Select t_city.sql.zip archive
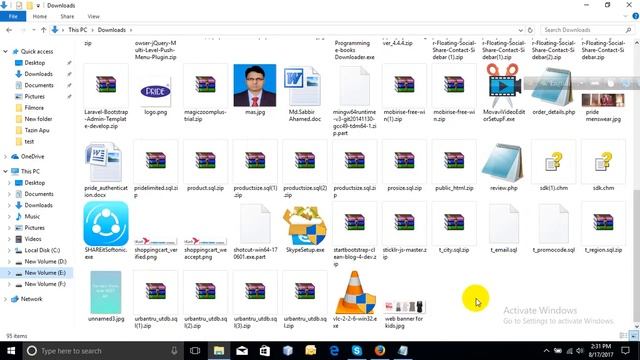Image resolution: width=640 pixels, height=360 pixels. [x=454, y=222]
